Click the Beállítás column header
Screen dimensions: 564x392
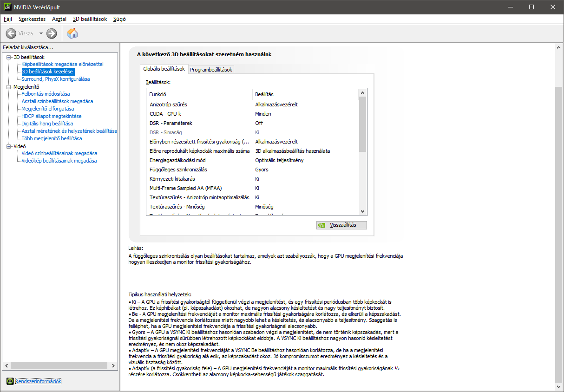coord(306,94)
